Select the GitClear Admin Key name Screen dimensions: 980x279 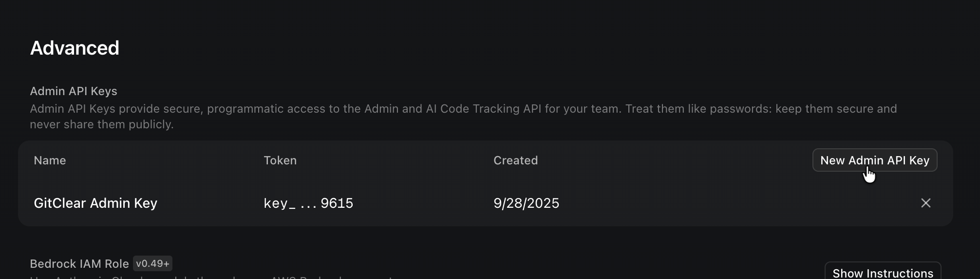pyautogui.click(x=95, y=203)
